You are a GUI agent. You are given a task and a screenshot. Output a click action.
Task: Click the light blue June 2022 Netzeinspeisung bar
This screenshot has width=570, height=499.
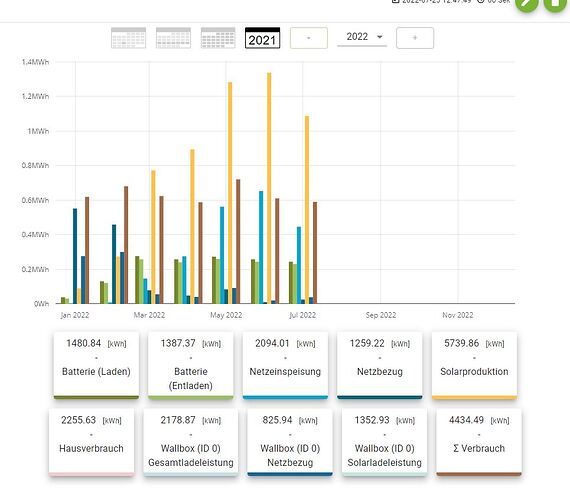click(261, 247)
